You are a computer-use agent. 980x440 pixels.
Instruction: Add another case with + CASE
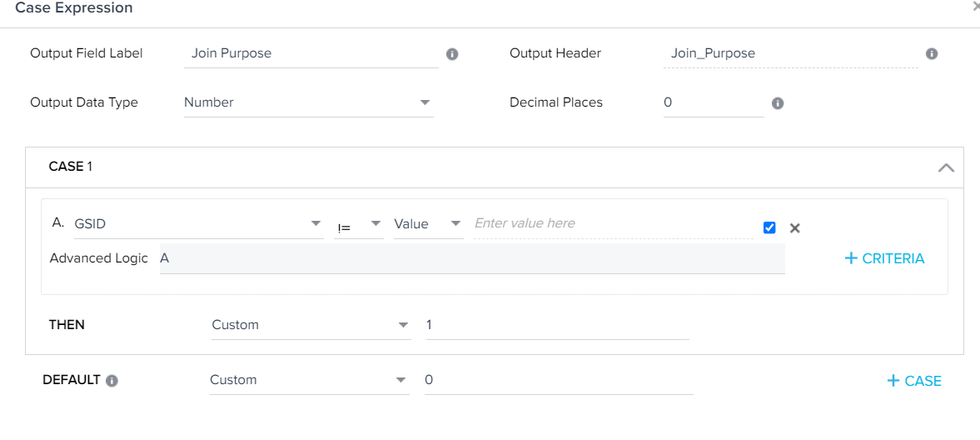tap(914, 381)
